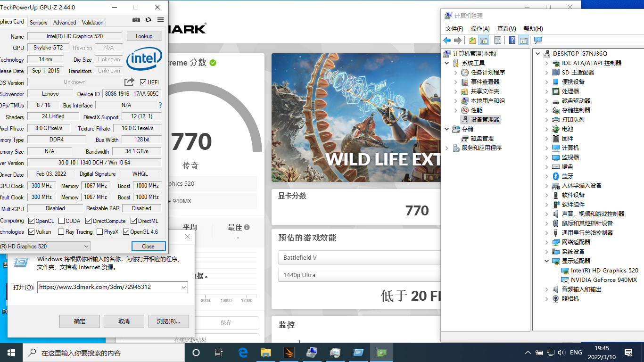The image size is (644, 362).
Task: Switch to the Advanced tab in GPU-Z
Action: [x=65, y=22]
